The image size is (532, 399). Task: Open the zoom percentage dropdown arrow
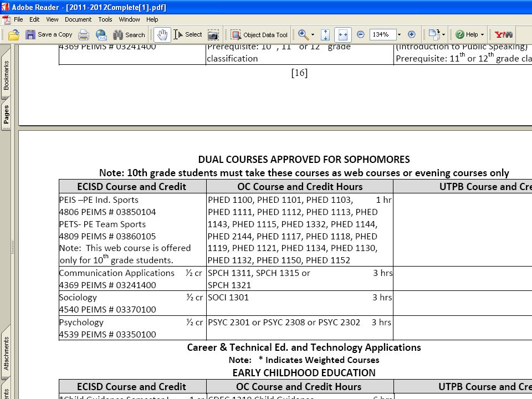[x=400, y=34]
